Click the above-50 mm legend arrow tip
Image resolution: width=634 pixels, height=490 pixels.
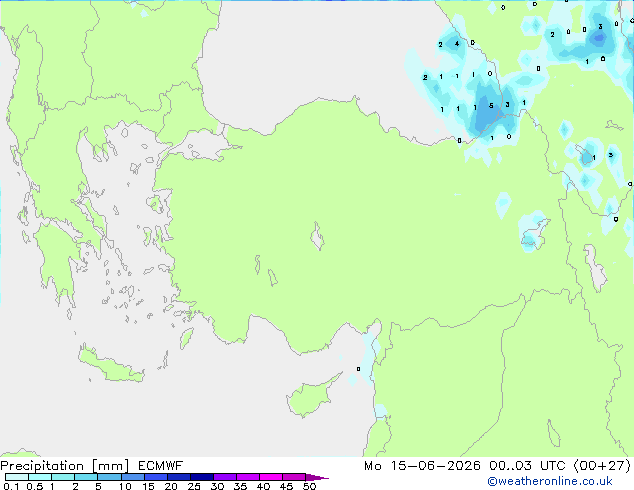317,477
